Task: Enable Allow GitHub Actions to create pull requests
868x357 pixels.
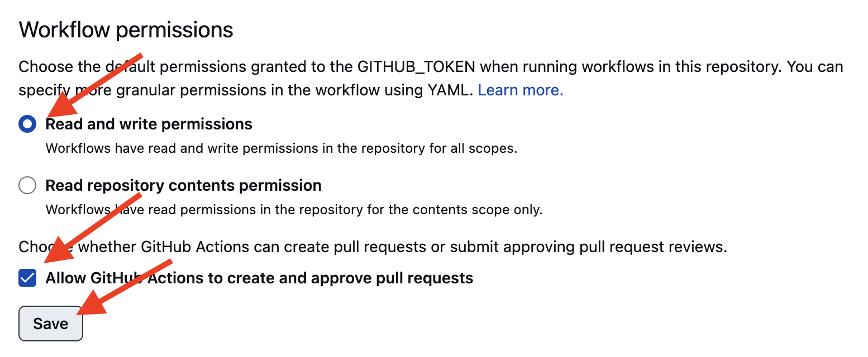Action: 26,278
